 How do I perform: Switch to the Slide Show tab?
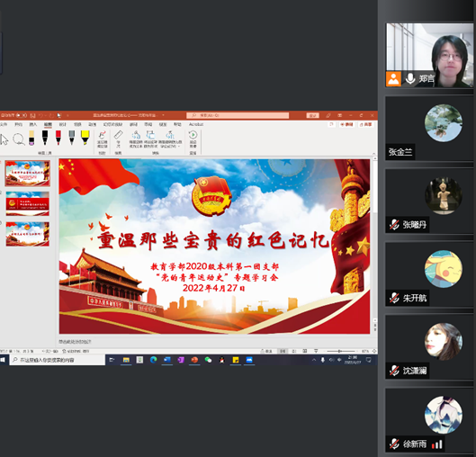coord(112,124)
